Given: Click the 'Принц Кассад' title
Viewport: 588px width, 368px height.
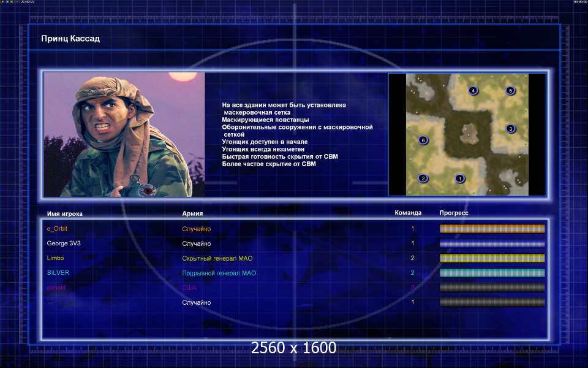Looking at the screenshot, I should coord(70,39).
